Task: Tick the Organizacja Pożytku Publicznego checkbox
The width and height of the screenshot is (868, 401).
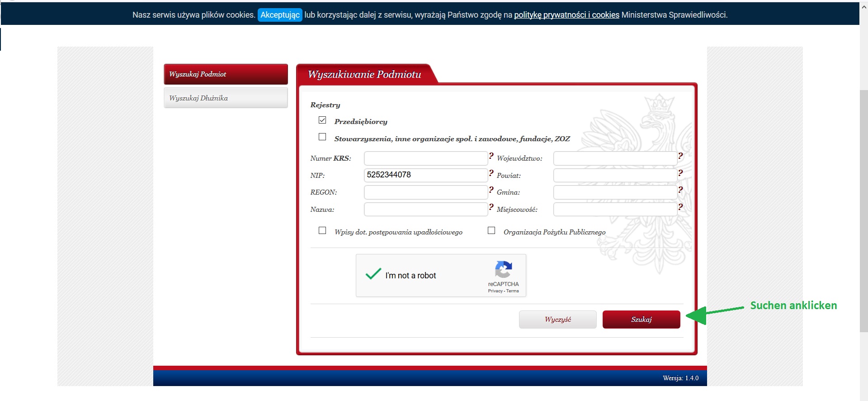Action: [x=491, y=230]
